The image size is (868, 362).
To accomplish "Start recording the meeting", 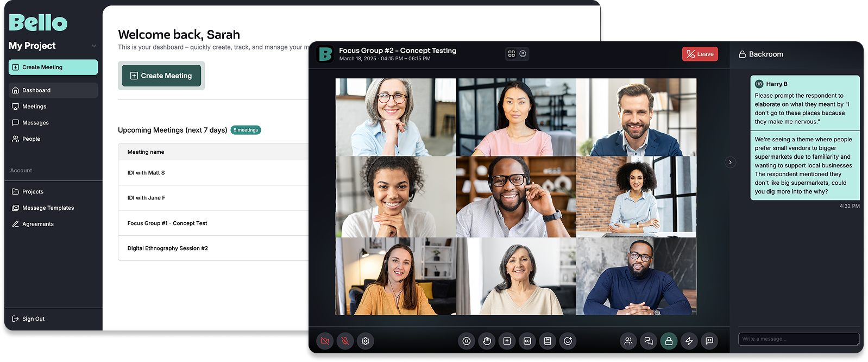I will 466,341.
